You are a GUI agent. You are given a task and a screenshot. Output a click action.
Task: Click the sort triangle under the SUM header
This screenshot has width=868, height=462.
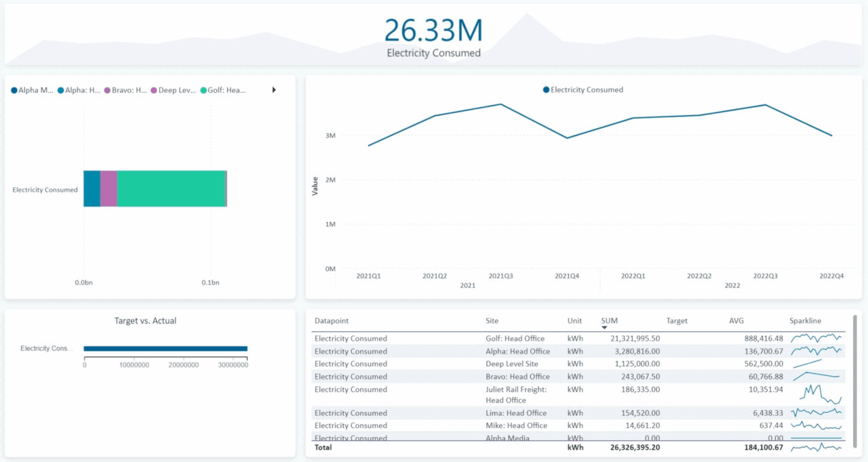[604, 328]
